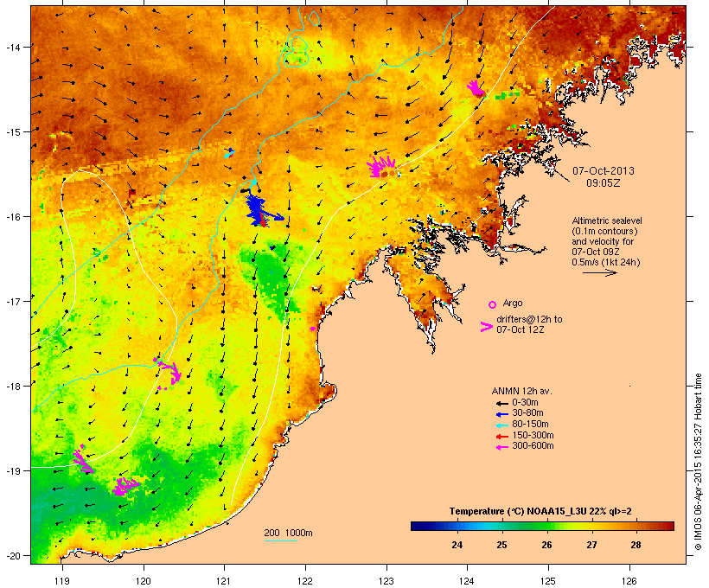Image resolution: width=709 pixels, height=588 pixels.
Task: Click the 'drifters@12h to' label
Action: [529, 319]
